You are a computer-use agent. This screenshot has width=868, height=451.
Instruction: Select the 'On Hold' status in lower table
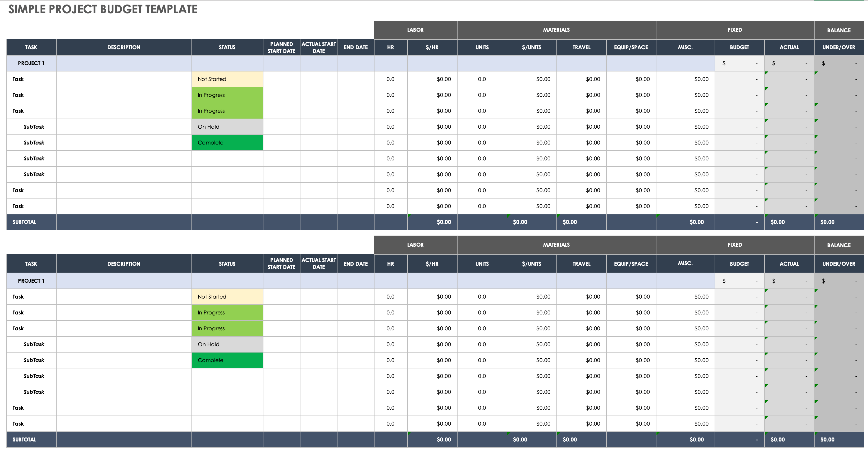click(x=227, y=344)
